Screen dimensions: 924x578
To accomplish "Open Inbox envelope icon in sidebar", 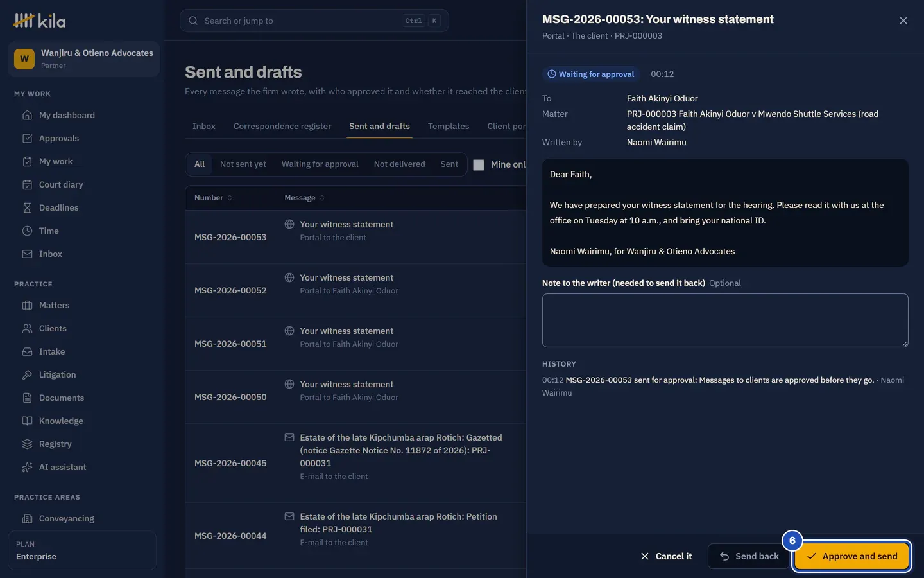I will coord(27,254).
